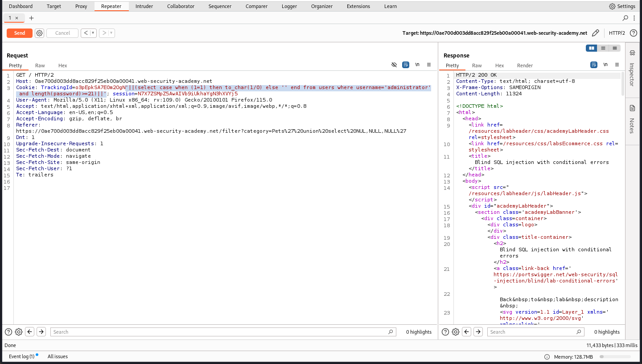Screen dimensions: 642x364
Task: Jump to next request search match
Action: (x=41, y=332)
